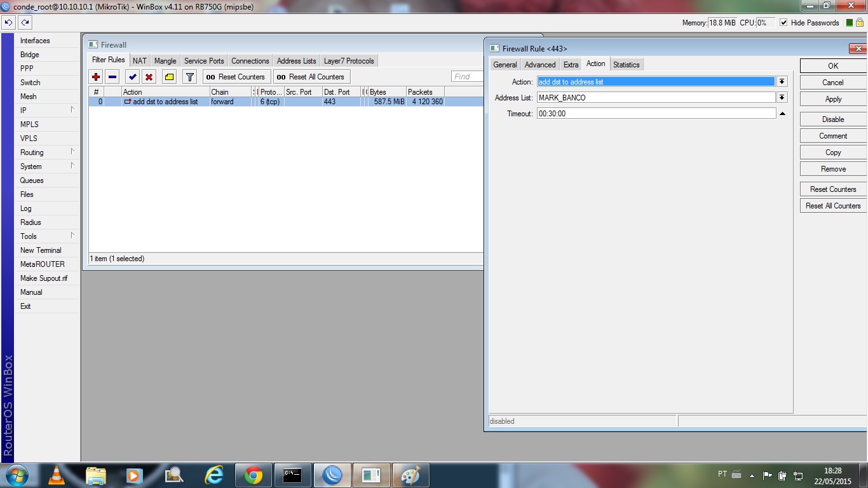This screenshot has width=868, height=488.
Task: Select the Service Ports tab
Action: [204, 61]
